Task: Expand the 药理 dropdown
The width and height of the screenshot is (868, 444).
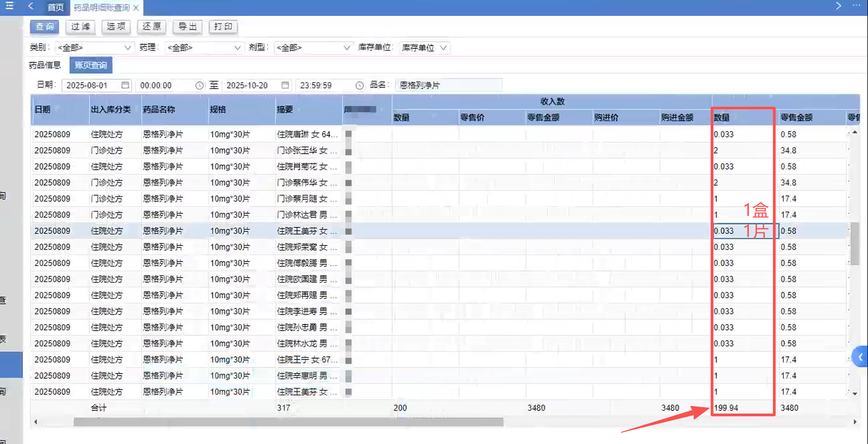Action: [237, 48]
